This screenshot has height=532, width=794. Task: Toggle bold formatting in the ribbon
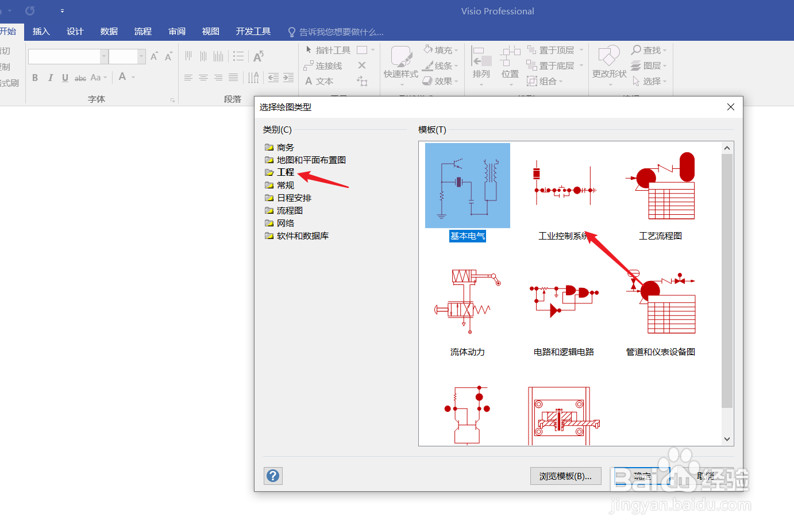35,78
